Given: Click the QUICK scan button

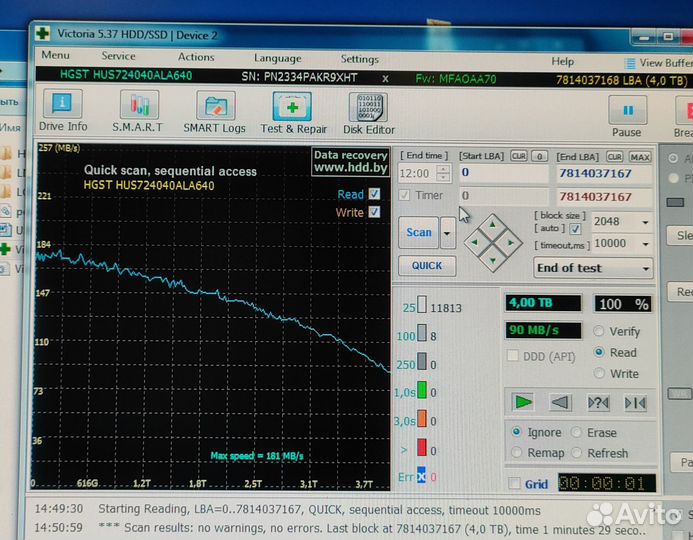Looking at the screenshot, I should (427, 266).
